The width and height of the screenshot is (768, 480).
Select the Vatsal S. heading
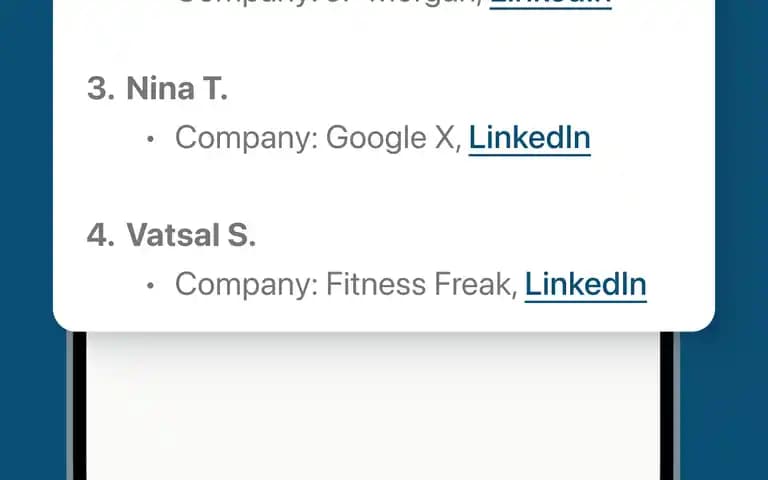click(x=191, y=235)
